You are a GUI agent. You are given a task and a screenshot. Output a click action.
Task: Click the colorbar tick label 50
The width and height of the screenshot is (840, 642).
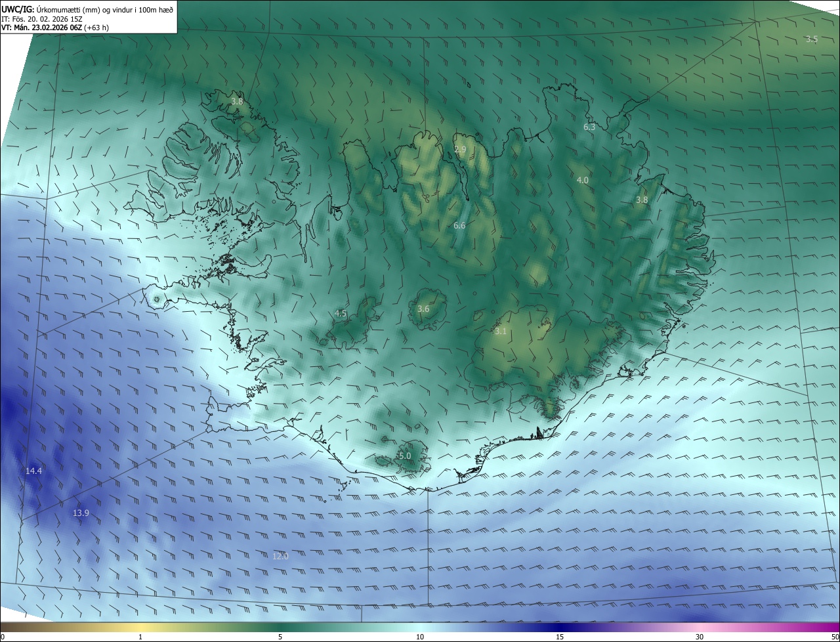point(835,637)
